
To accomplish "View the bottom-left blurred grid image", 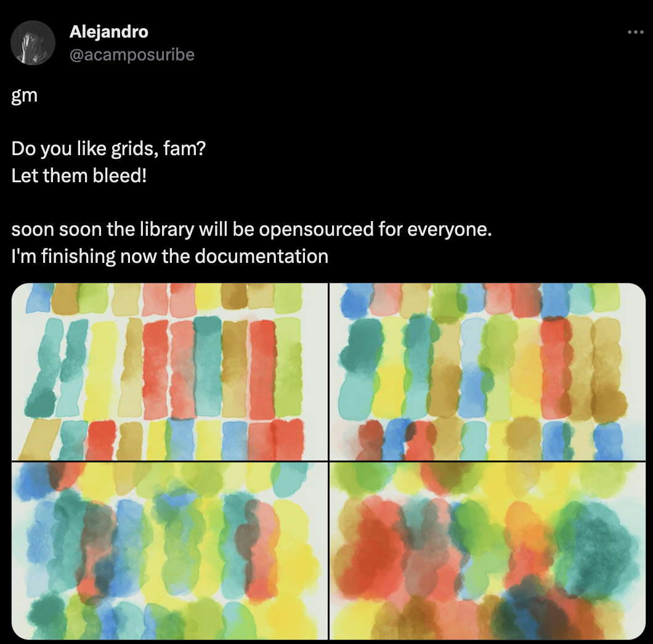I will pos(169,551).
